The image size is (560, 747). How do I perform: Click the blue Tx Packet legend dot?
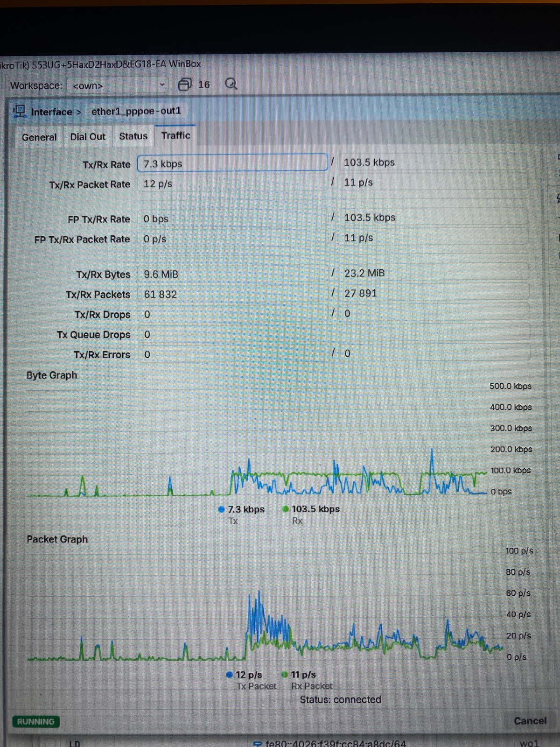(x=229, y=675)
